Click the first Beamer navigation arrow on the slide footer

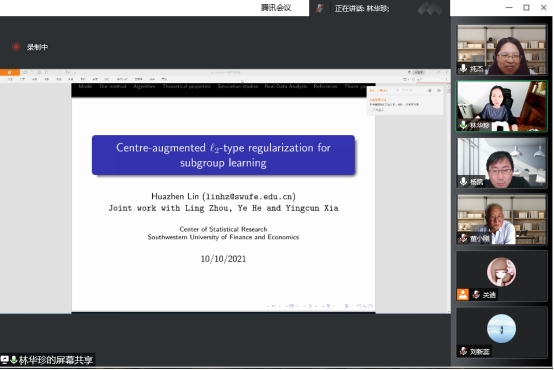269,306
